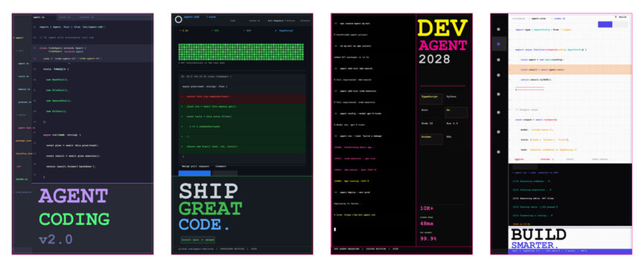
Task: Click the AGENT headline in the purple poster
Action: tap(73, 196)
